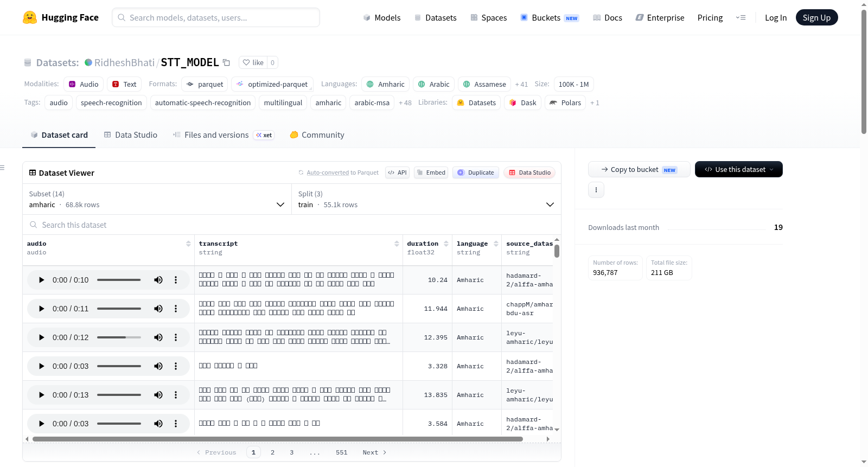Go to Spaces in the top navigation
This screenshot has width=868, height=467.
489,17
